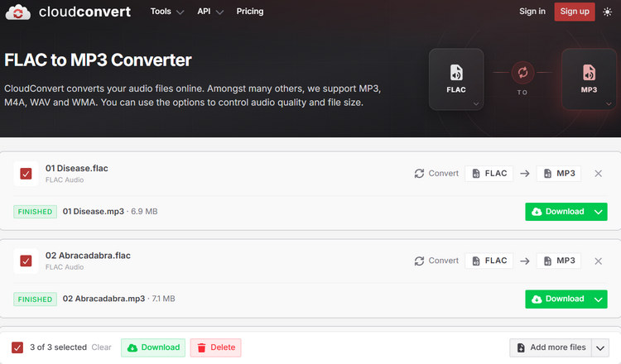Click the 01 Disease.mp3 output name
Viewport: 621px width, 364px height.
pyautogui.click(x=93, y=212)
